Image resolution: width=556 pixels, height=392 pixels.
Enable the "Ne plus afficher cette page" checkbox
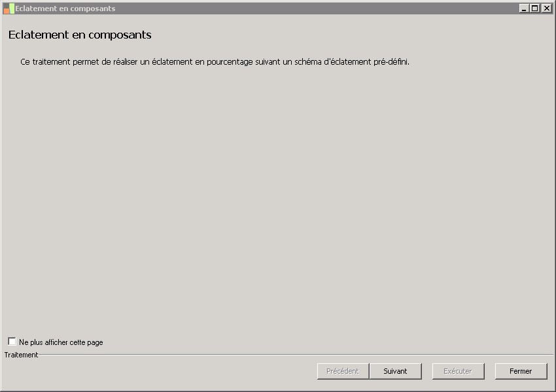tap(12, 342)
